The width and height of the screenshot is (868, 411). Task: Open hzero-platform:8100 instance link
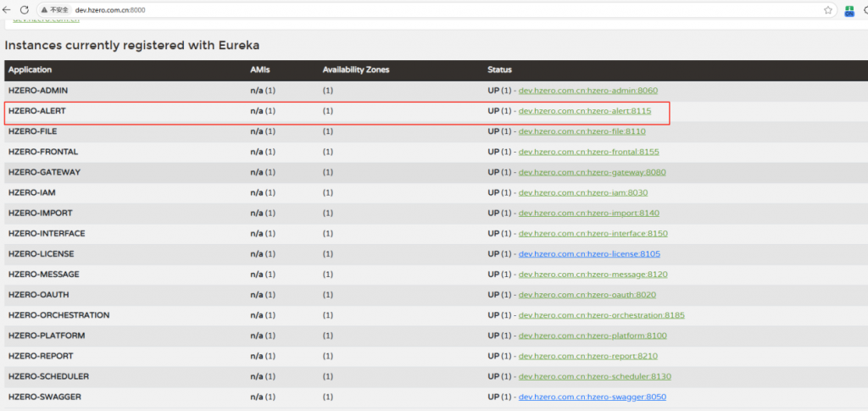pyautogui.click(x=593, y=336)
